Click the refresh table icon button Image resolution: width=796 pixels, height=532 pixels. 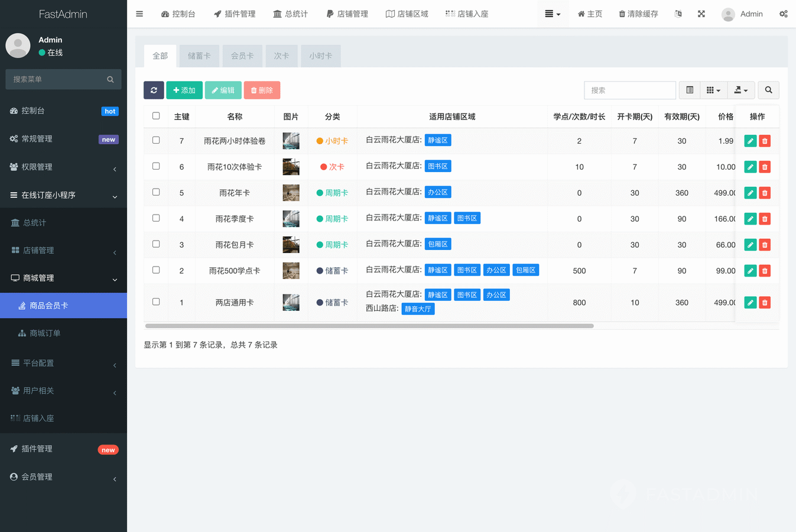(154, 90)
